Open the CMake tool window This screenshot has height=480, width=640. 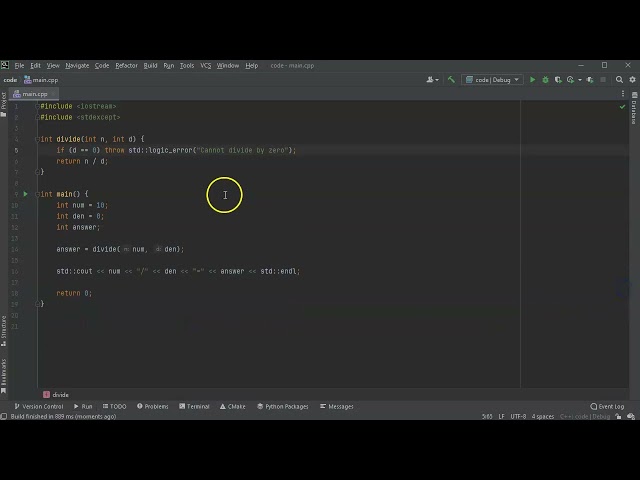[x=233, y=407]
